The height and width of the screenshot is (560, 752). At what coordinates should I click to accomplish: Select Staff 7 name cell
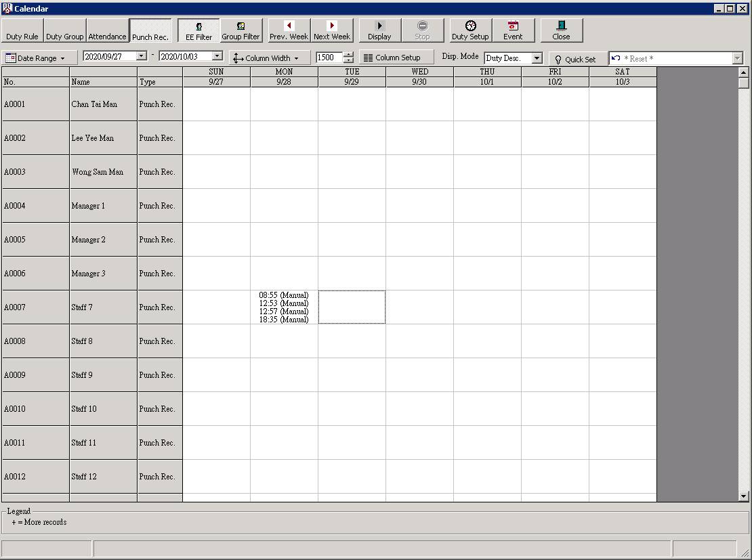pyautogui.click(x=103, y=307)
